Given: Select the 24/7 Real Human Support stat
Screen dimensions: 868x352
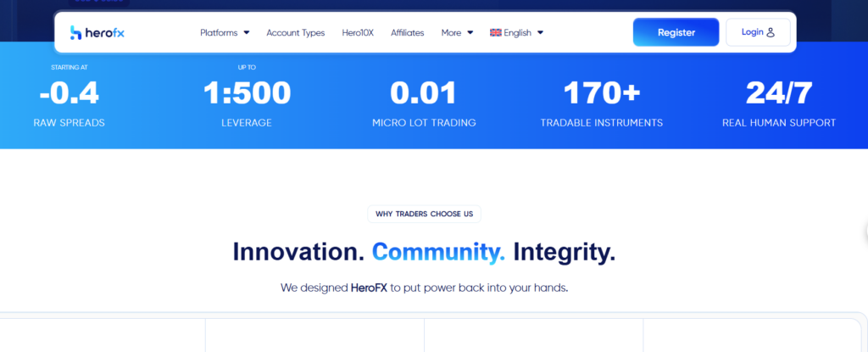Looking at the screenshot, I should [x=779, y=93].
